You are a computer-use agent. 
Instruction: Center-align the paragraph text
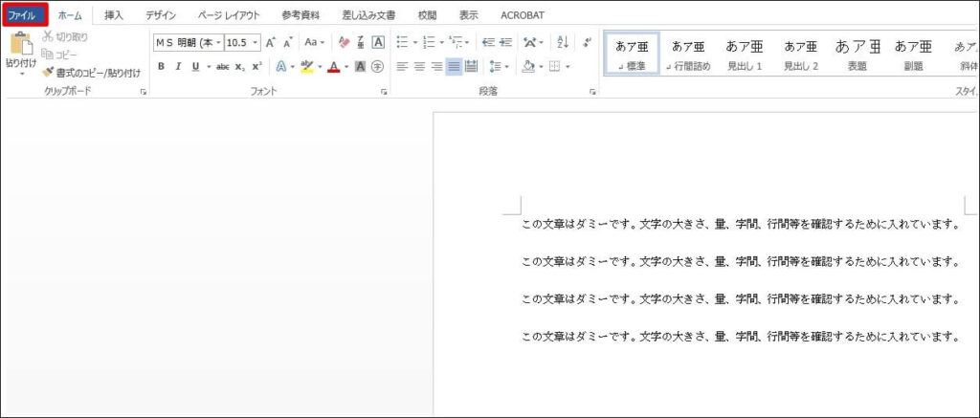[x=419, y=66]
